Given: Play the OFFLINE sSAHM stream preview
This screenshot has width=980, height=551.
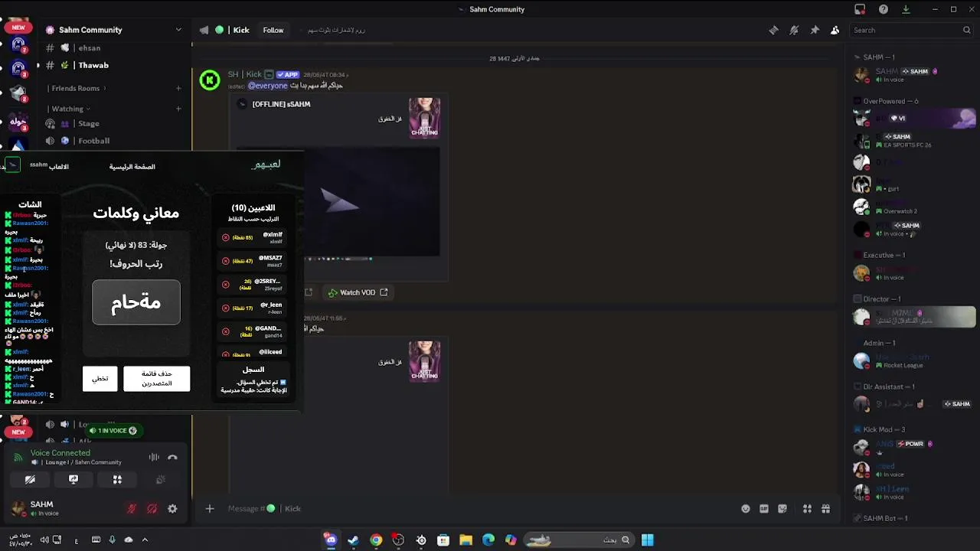Looking at the screenshot, I should [338, 202].
